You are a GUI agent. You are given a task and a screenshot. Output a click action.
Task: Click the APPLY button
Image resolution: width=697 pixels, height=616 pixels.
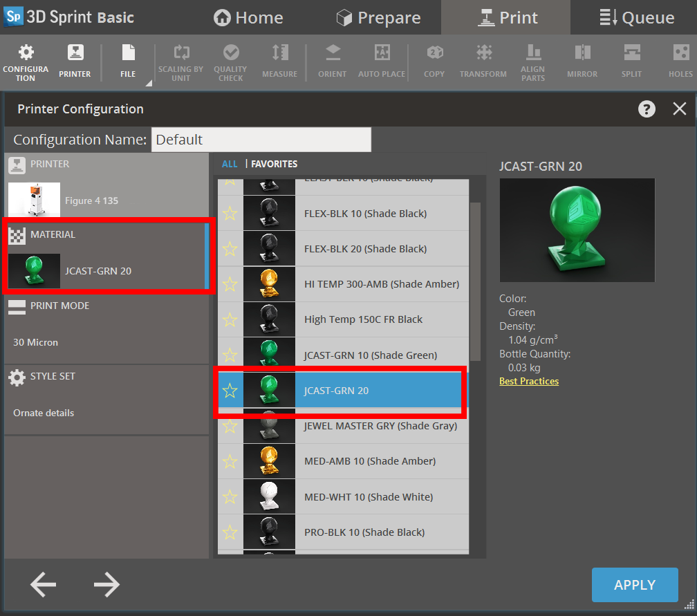pos(634,584)
